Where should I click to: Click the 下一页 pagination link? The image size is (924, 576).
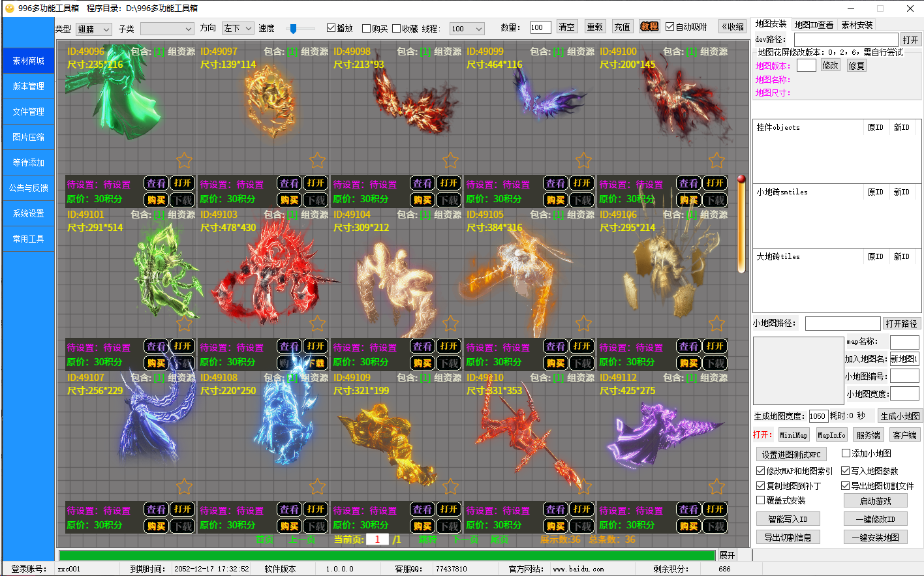(465, 539)
